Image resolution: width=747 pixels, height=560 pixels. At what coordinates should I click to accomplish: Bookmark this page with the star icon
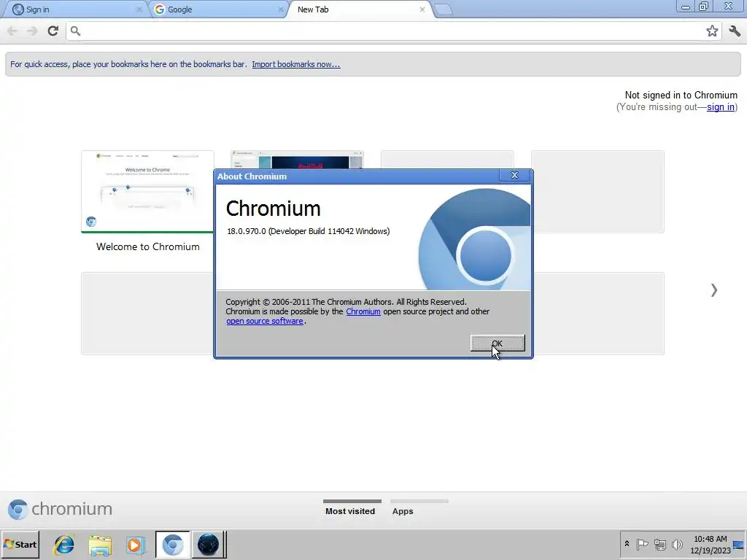(712, 31)
